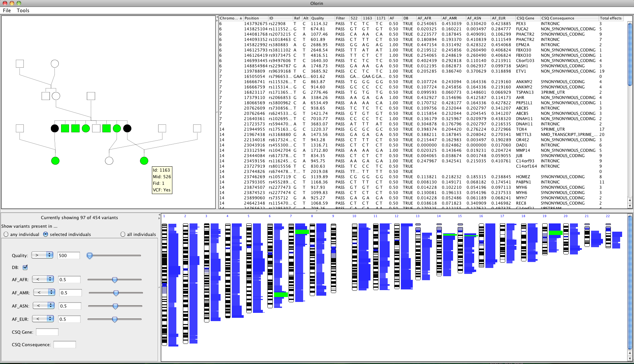Open the Quality comparison operator dropdown
The height and width of the screenshot is (364, 634).
(x=42, y=255)
